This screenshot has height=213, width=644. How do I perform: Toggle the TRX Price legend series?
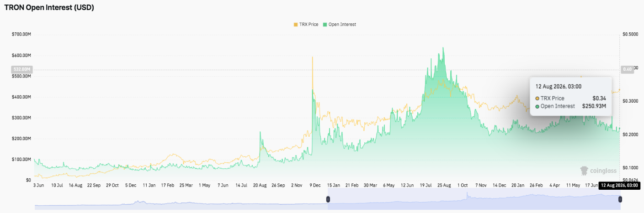[x=305, y=24]
